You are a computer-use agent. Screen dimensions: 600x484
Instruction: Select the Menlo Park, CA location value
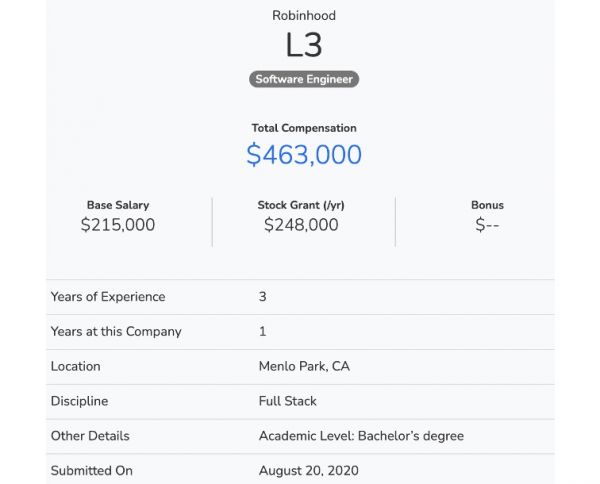304,366
